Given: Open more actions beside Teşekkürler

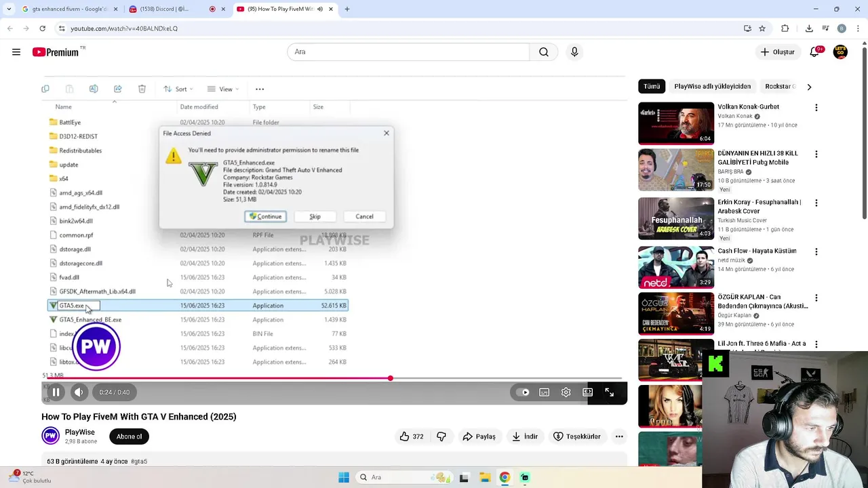Looking at the screenshot, I should (x=619, y=436).
